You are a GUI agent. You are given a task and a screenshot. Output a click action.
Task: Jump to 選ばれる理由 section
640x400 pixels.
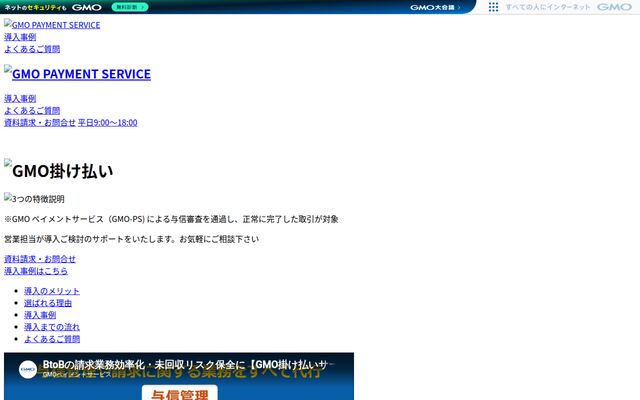(x=48, y=303)
